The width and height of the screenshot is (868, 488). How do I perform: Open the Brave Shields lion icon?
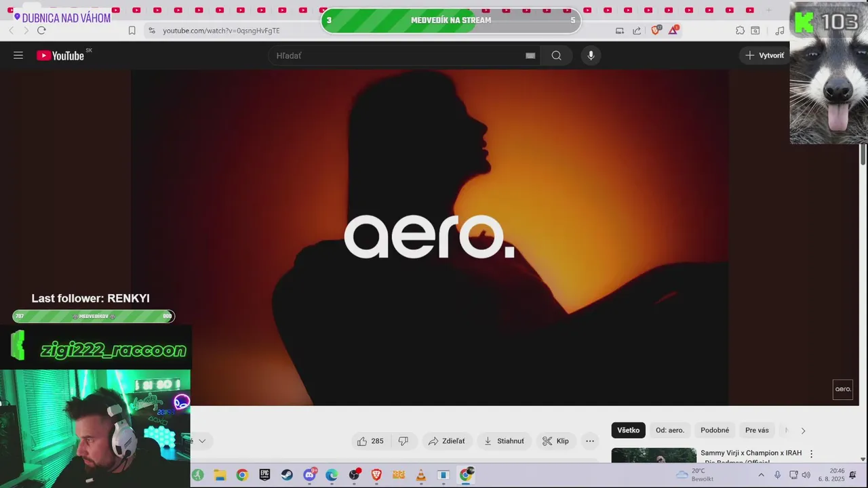pyautogui.click(x=656, y=30)
